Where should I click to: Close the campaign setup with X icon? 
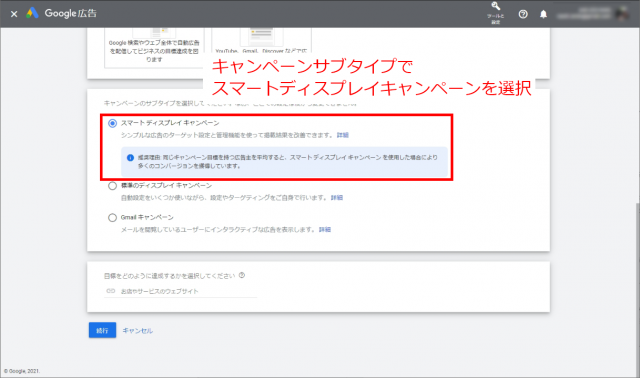click(14, 14)
